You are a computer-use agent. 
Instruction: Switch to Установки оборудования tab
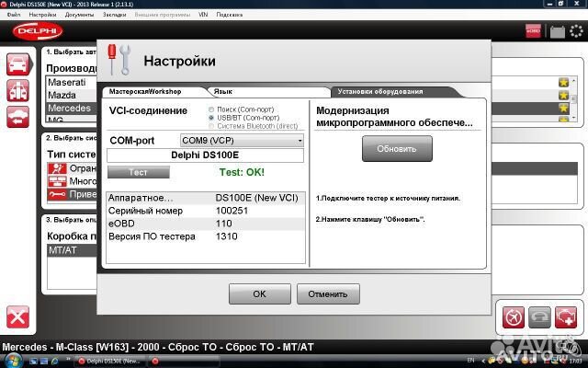[380, 92]
